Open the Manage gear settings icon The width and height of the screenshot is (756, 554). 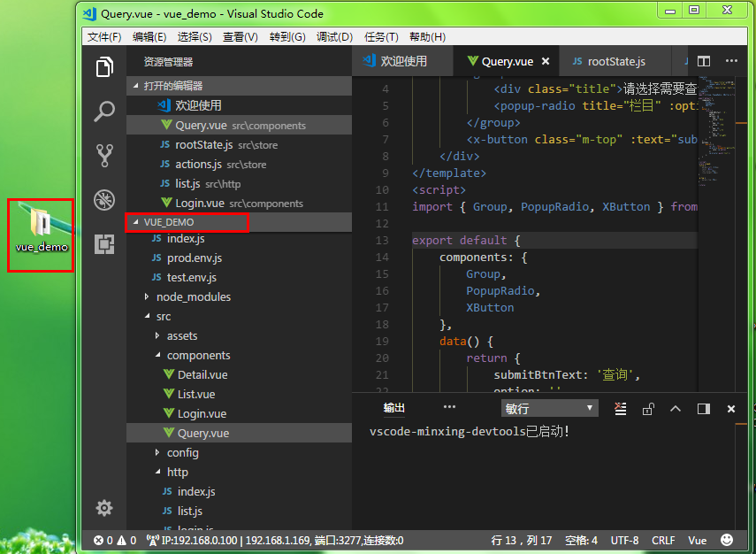(x=104, y=508)
